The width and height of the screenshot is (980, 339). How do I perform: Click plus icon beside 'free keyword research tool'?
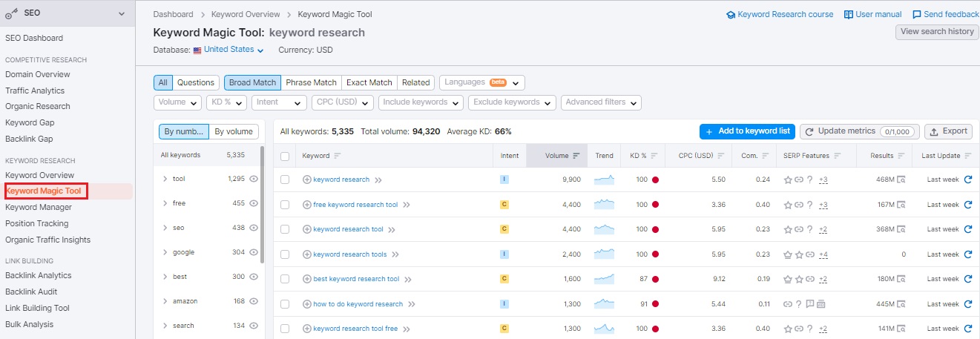307,205
